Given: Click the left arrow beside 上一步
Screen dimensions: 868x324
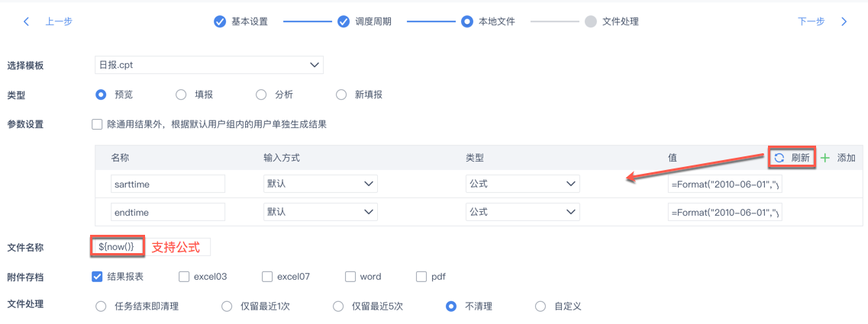Looking at the screenshot, I should click(27, 21).
